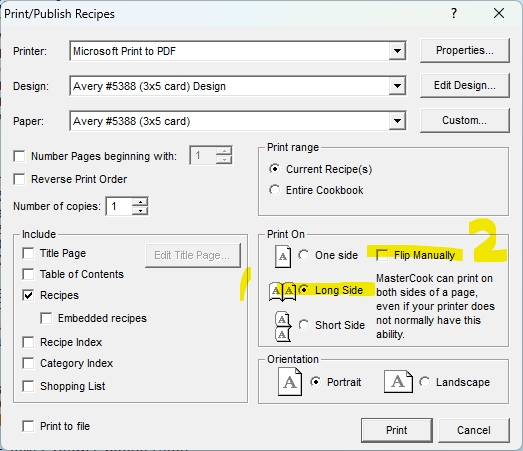Increase the Number of copies value
Image resolution: width=523 pixels, height=451 pixels.
point(140,202)
